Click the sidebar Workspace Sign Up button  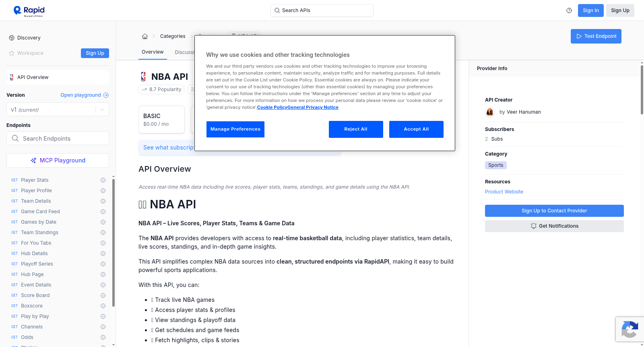95,53
